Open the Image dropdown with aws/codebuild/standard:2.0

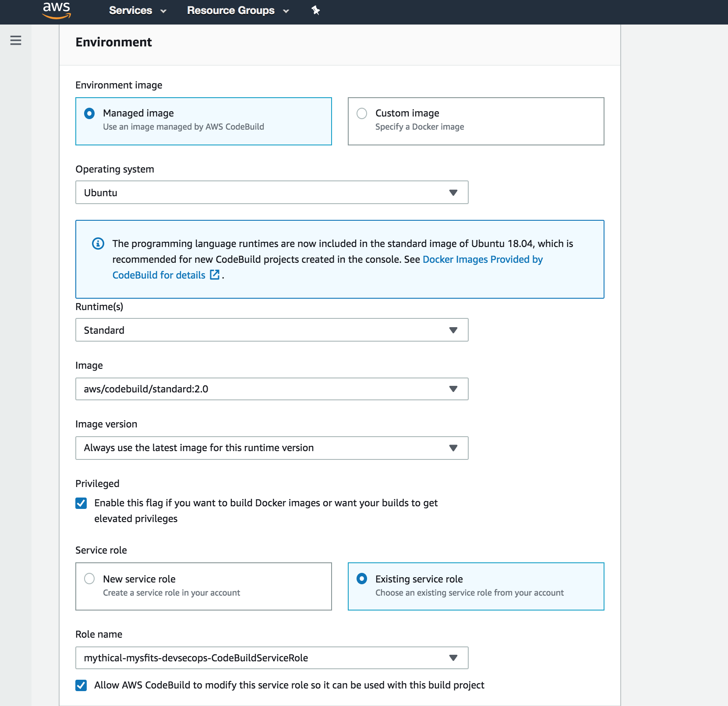(272, 389)
